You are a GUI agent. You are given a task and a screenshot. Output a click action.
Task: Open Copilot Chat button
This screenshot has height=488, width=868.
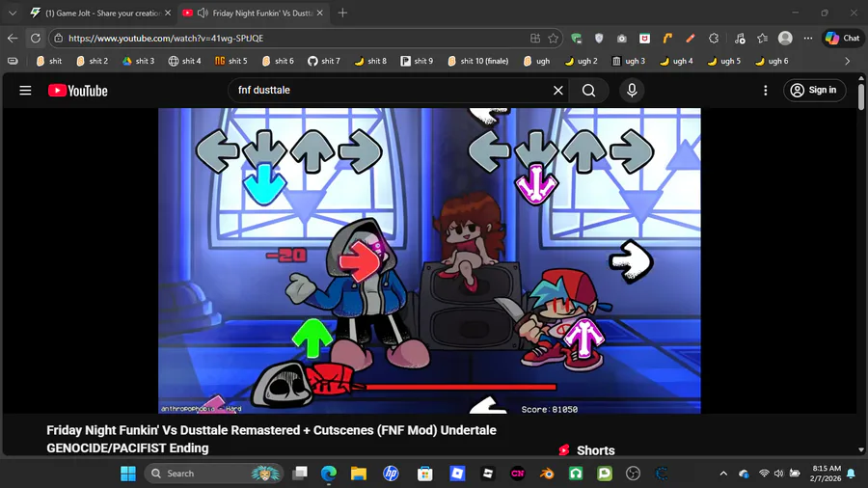coord(843,39)
